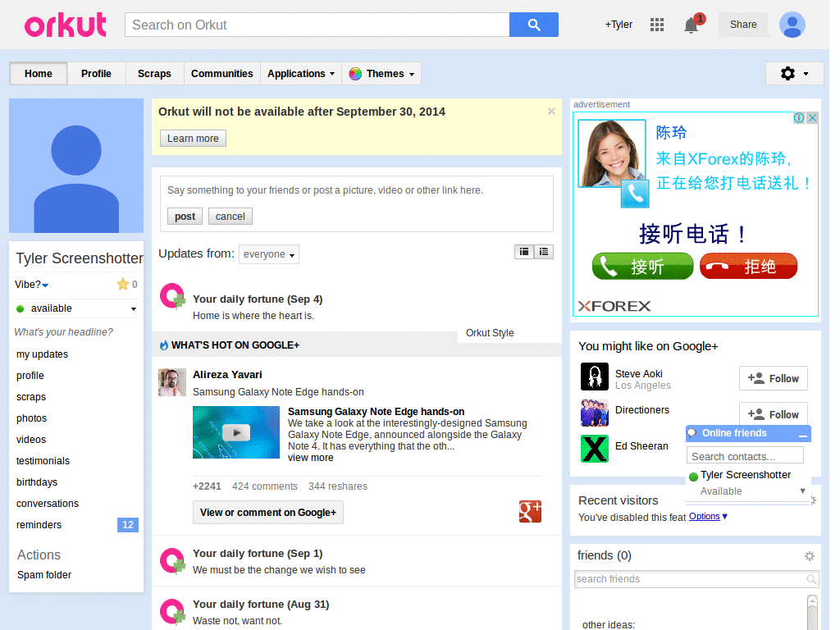Open the friends panel gear settings

[810, 556]
